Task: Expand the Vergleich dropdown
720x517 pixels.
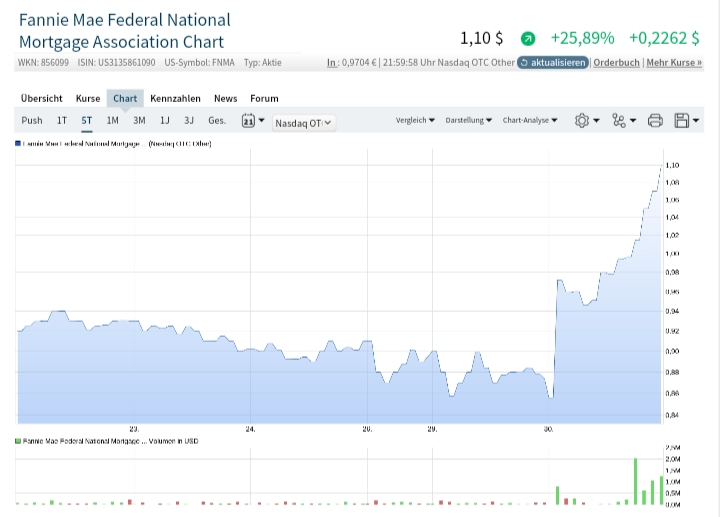Action: click(415, 120)
